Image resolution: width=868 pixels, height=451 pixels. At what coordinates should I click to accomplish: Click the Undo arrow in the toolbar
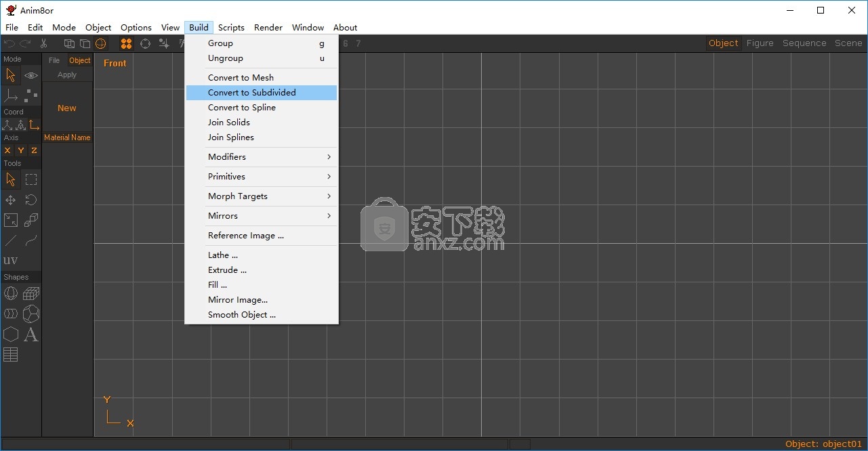coord(9,43)
